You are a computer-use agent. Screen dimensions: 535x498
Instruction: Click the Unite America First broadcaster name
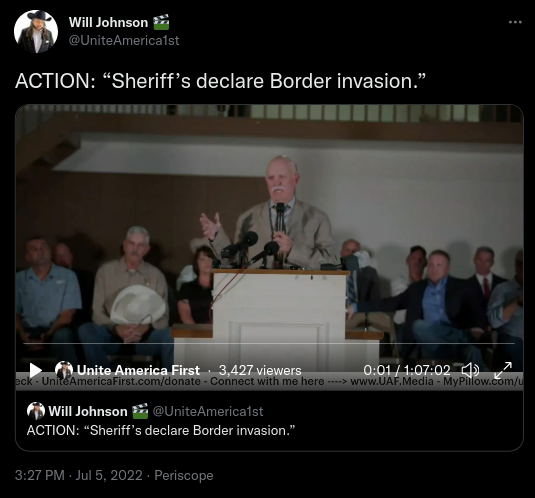pyautogui.click(x=138, y=370)
